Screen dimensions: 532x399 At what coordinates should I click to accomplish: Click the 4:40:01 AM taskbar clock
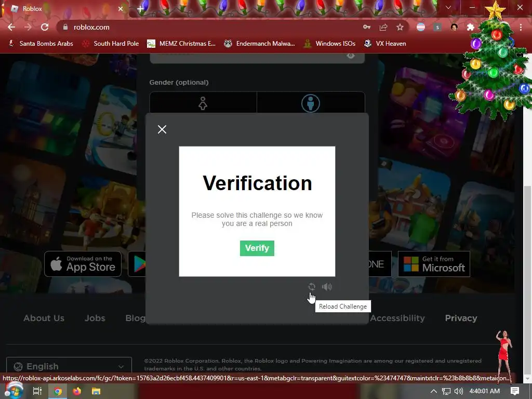485,391
